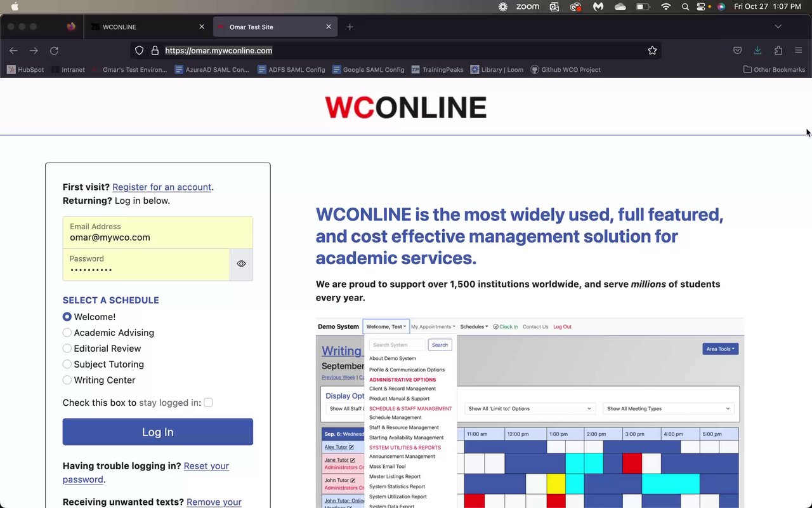Go back with the browser back arrow
Viewport: 812px width, 508px height.
pyautogui.click(x=13, y=51)
